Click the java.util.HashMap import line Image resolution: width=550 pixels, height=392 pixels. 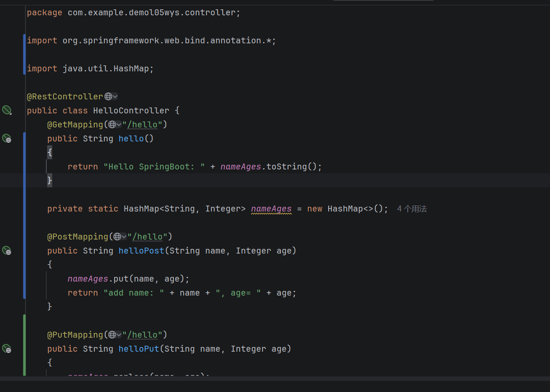(90, 68)
